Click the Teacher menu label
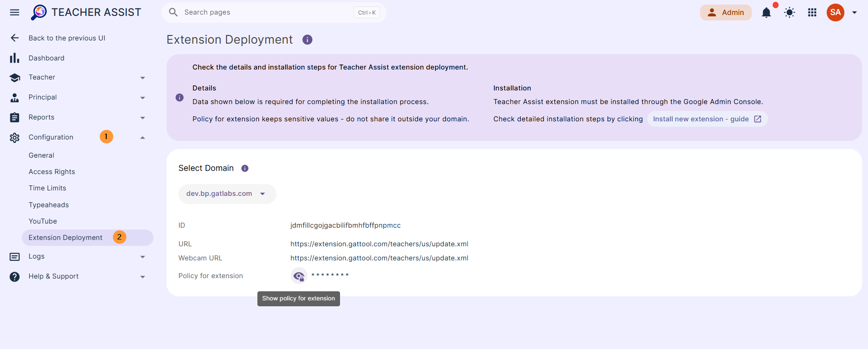The height and width of the screenshot is (349, 868). point(42,77)
